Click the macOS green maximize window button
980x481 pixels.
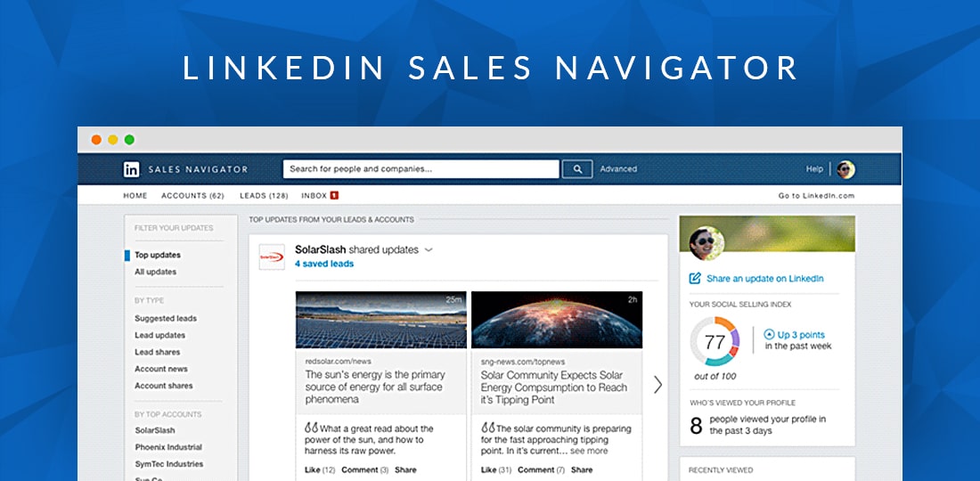tap(129, 140)
